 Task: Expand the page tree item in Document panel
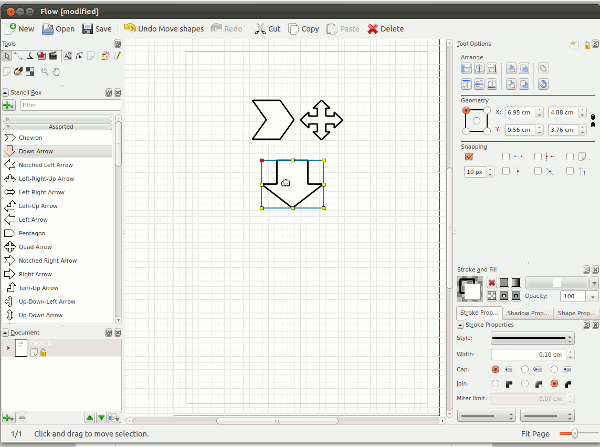(x=8, y=347)
